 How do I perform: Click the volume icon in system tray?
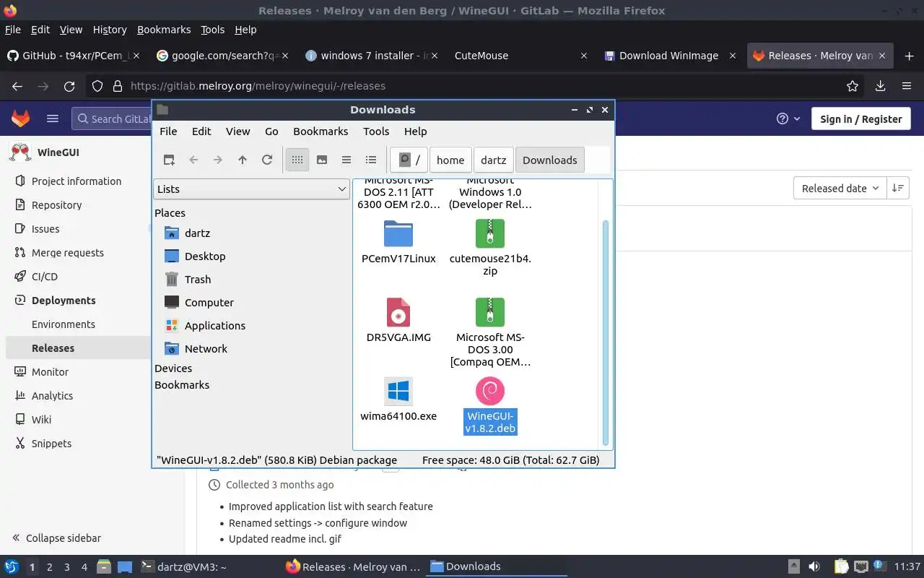pyautogui.click(x=814, y=567)
